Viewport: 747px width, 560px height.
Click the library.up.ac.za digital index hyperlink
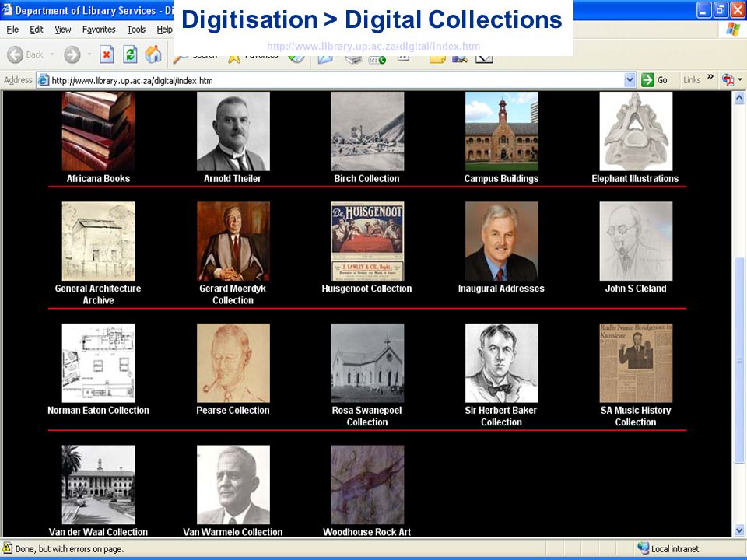[x=373, y=46]
